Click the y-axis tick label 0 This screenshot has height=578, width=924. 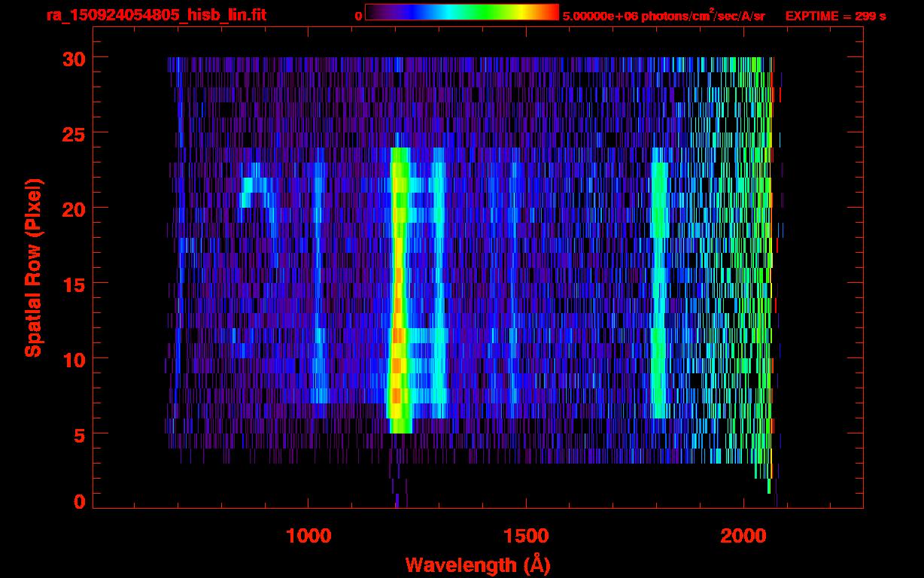[x=80, y=501]
